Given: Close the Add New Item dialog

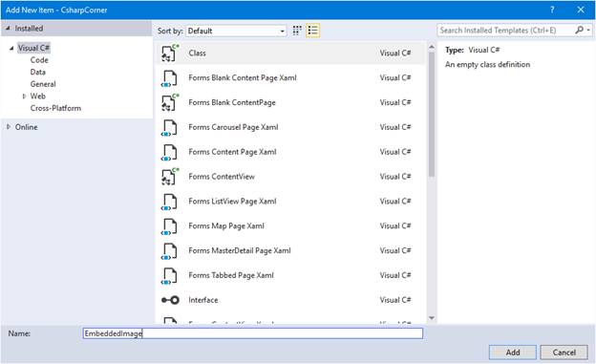Looking at the screenshot, I should 581,10.
